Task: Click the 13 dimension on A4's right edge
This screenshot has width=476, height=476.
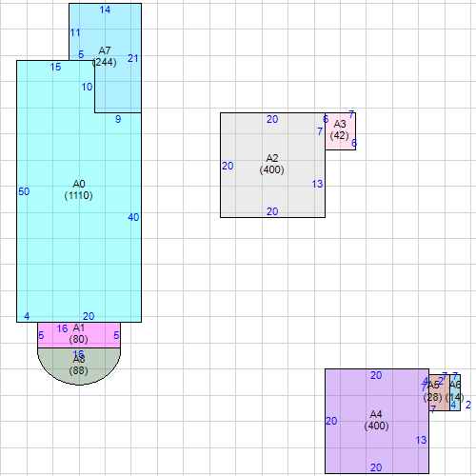Action: (421, 440)
